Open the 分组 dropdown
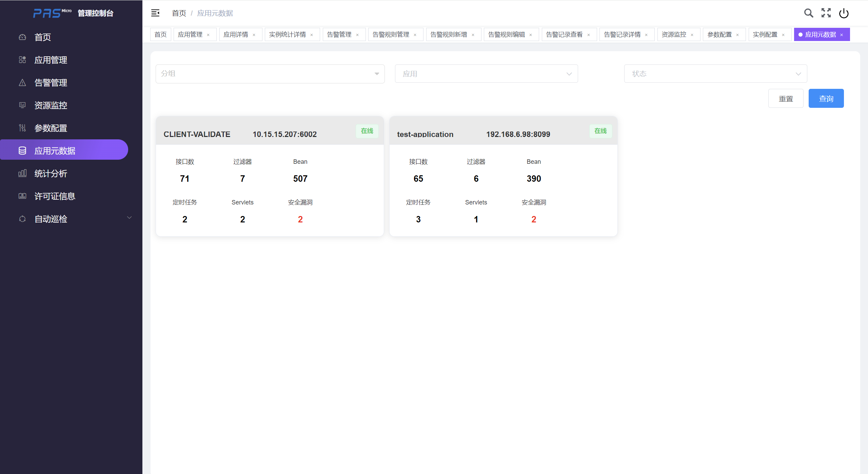This screenshot has width=868, height=474. point(270,74)
